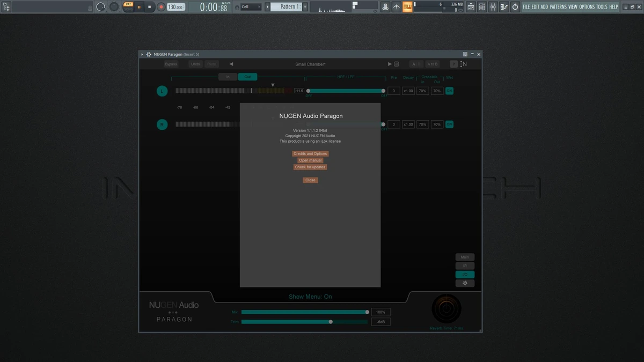The height and width of the screenshot is (362, 644).
Task: Click the circular arrow icon in toolbar
Action: 515,7
